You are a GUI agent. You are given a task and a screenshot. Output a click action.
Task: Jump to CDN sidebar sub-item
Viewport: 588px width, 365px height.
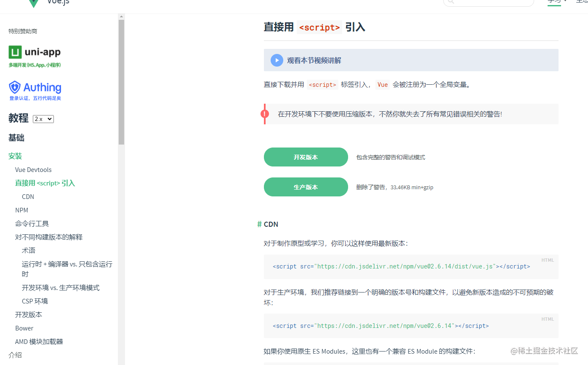(28, 196)
